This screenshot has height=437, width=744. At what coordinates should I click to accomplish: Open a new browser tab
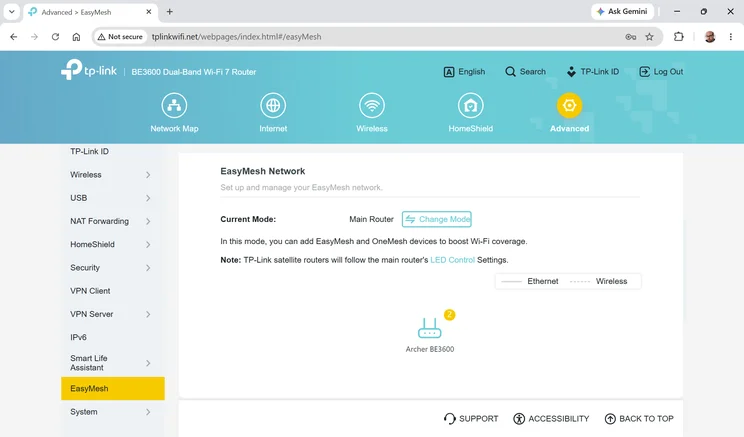169,12
